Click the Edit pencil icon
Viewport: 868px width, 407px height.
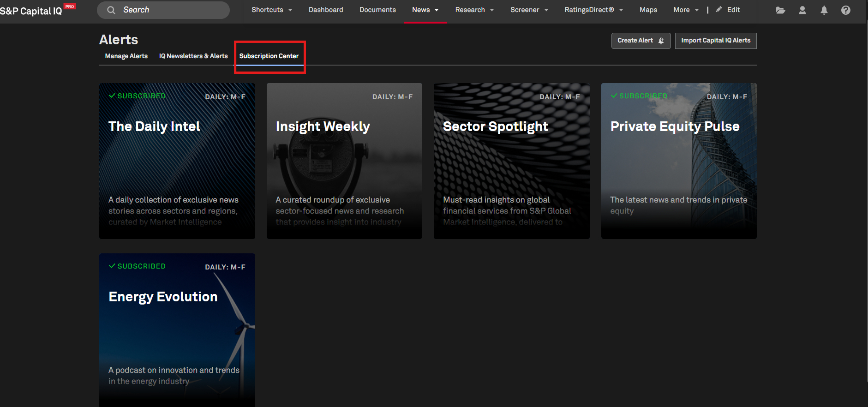[719, 10]
